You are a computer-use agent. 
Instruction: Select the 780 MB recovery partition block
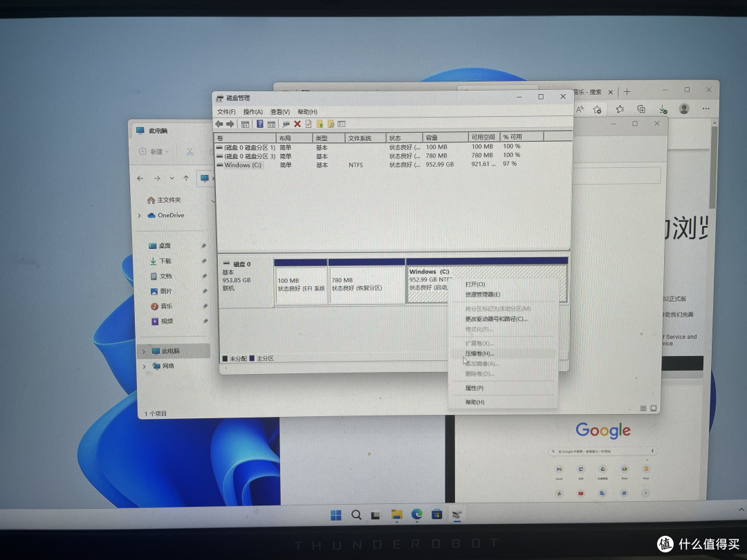367,282
